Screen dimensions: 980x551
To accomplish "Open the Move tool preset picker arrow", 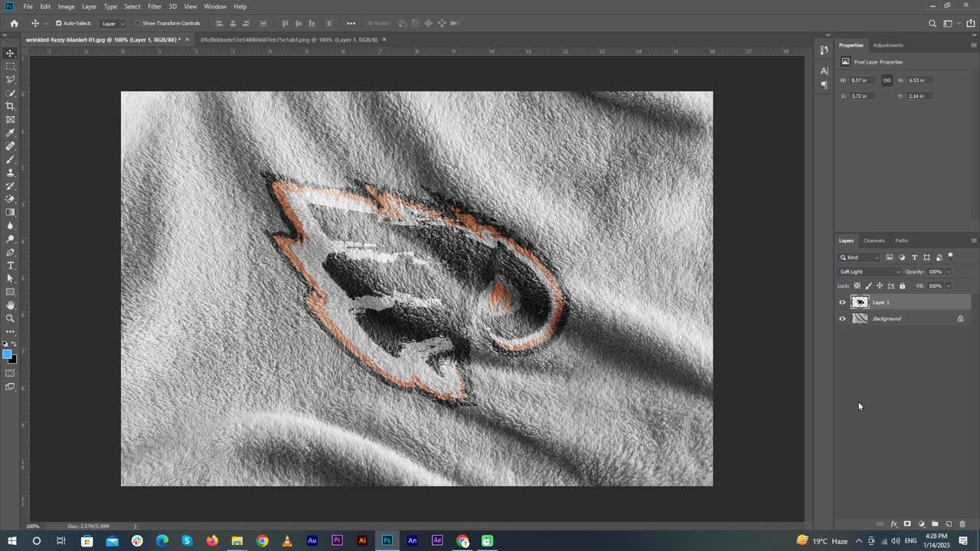I will [x=45, y=23].
